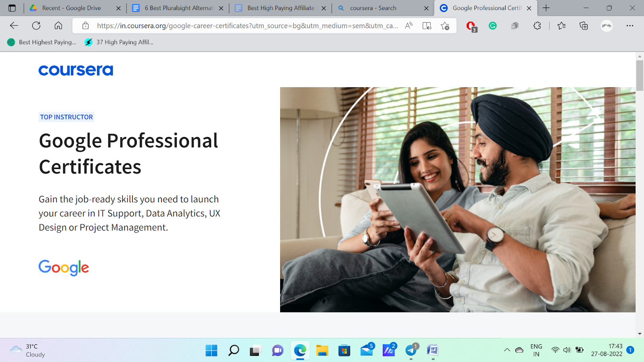Open the Favorites list
The image size is (644, 362).
click(561, 26)
